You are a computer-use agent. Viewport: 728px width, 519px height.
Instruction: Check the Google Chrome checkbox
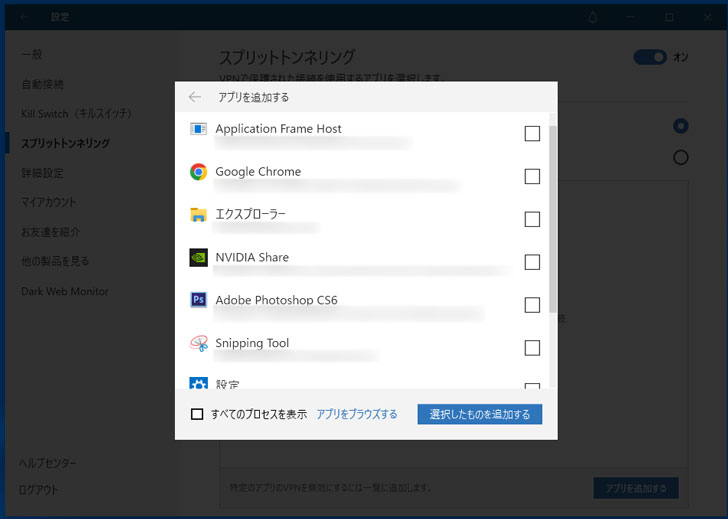tap(532, 177)
